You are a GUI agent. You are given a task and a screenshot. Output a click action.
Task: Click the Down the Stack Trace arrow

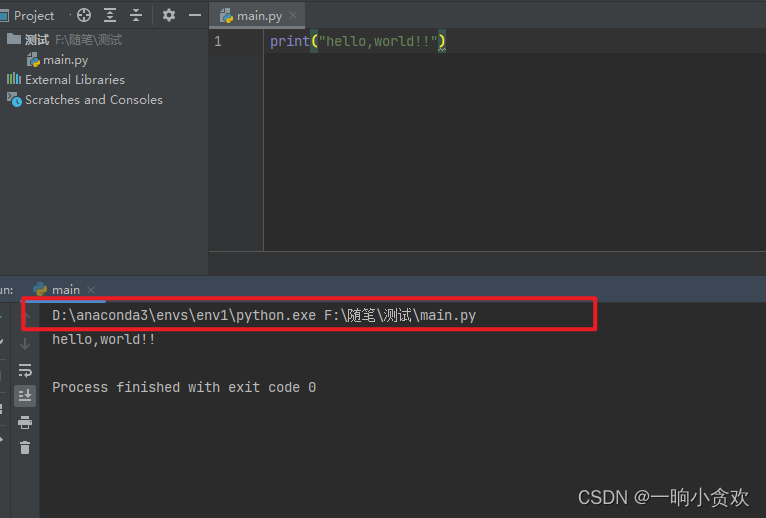(25, 345)
